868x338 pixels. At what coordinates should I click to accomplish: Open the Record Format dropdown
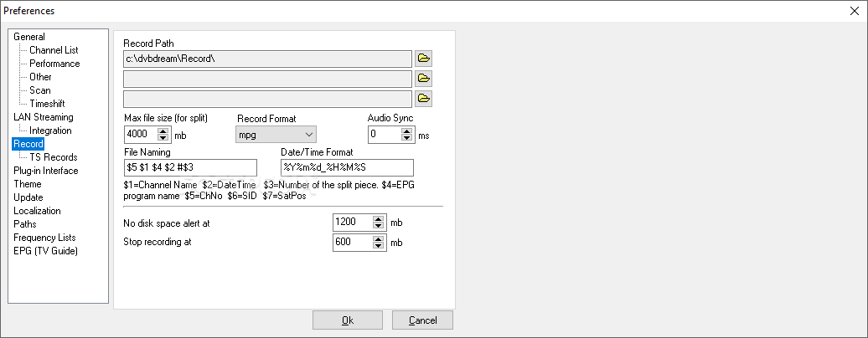[276, 135]
